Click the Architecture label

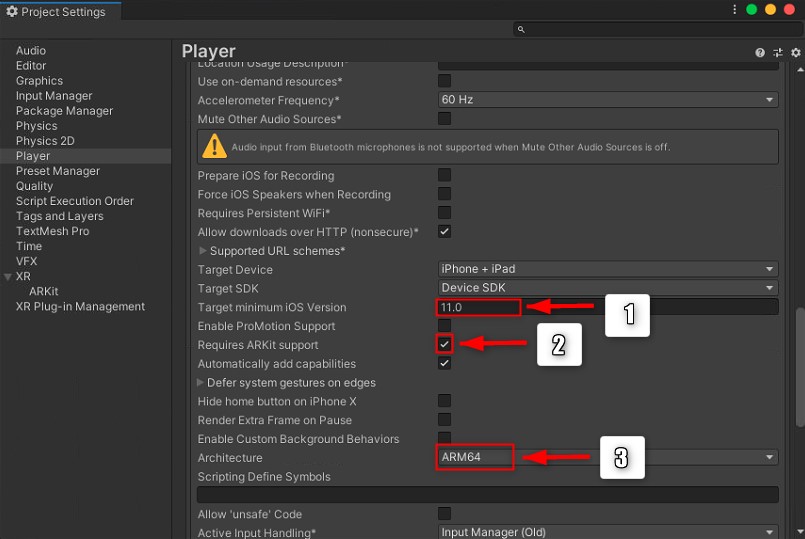pyautogui.click(x=230, y=458)
